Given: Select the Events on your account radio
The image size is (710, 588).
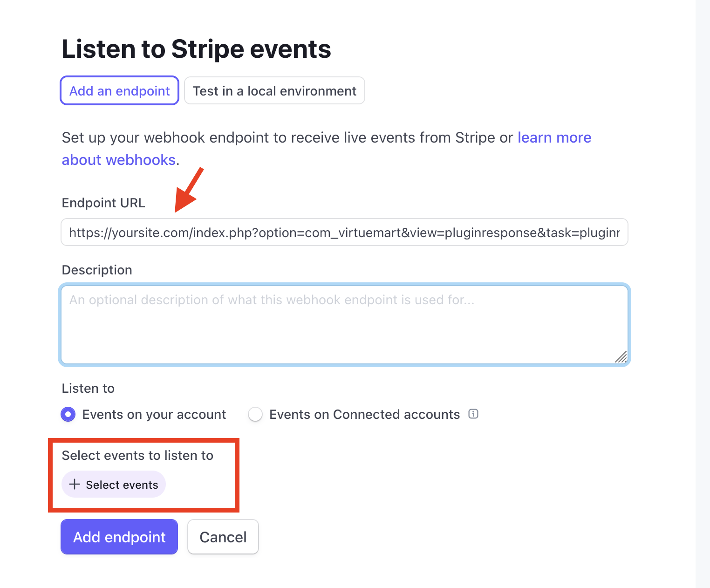Looking at the screenshot, I should coord(68,414).
